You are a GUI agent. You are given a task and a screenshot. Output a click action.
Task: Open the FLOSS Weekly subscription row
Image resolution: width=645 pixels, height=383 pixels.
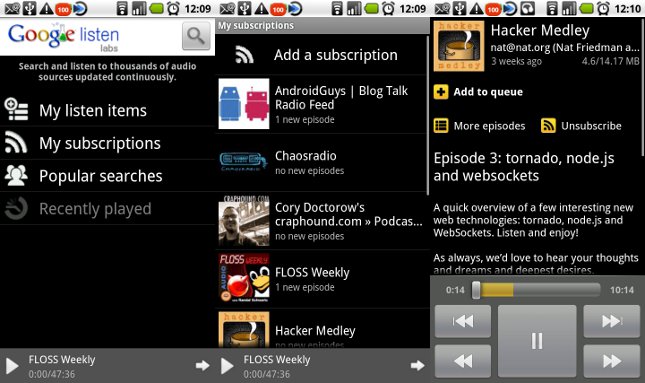322,279
